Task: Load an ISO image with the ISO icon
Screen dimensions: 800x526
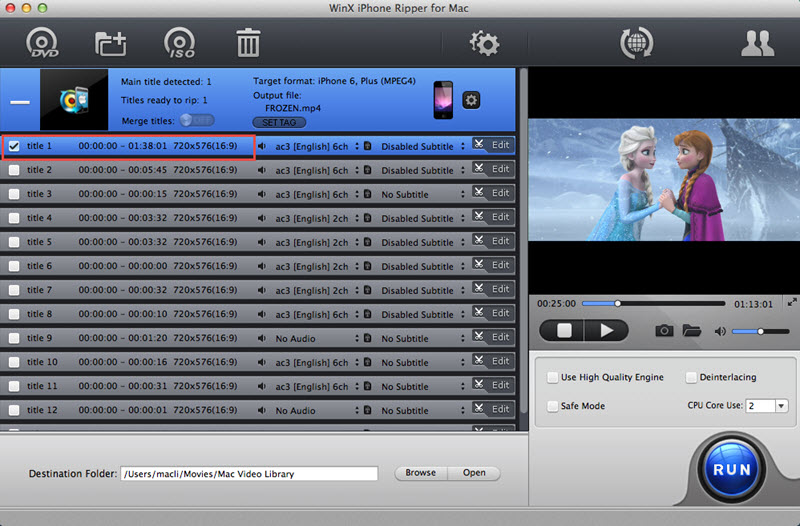Action: pyautogui.click(x=180, y=43)
